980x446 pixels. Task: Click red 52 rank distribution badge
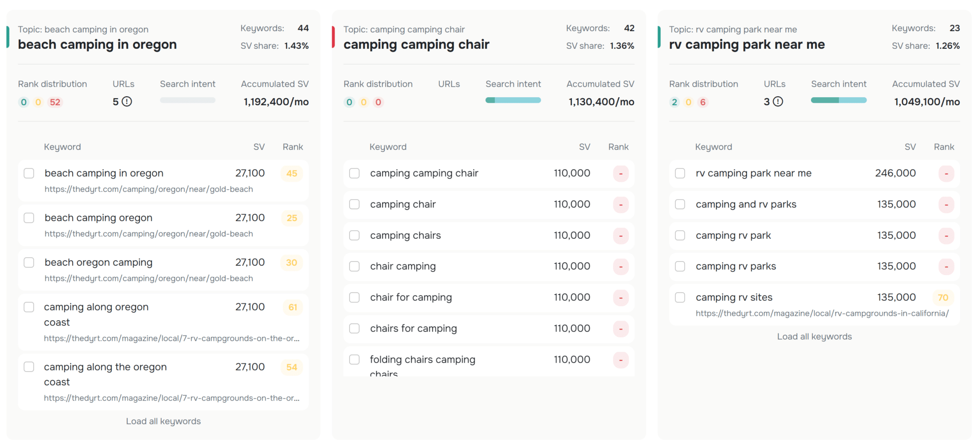(55, 102)
